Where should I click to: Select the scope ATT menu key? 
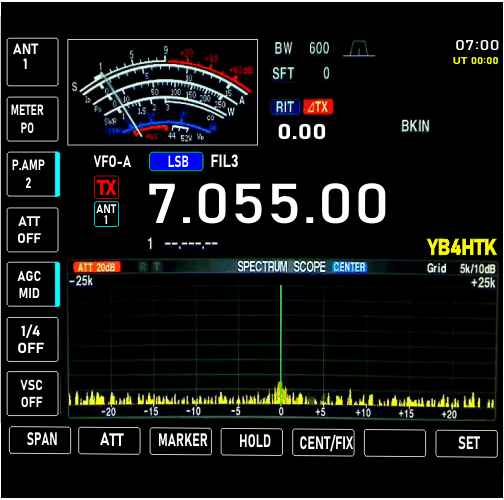(x=109, y=441)
